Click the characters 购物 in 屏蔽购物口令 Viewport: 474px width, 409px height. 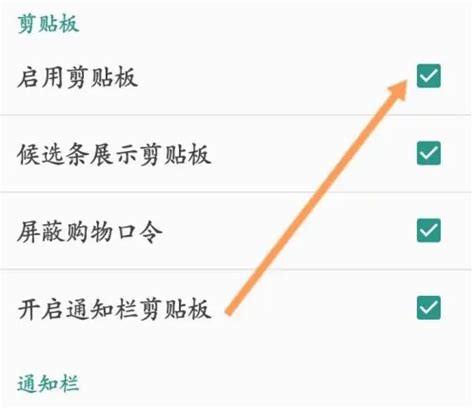coord(90,232)
